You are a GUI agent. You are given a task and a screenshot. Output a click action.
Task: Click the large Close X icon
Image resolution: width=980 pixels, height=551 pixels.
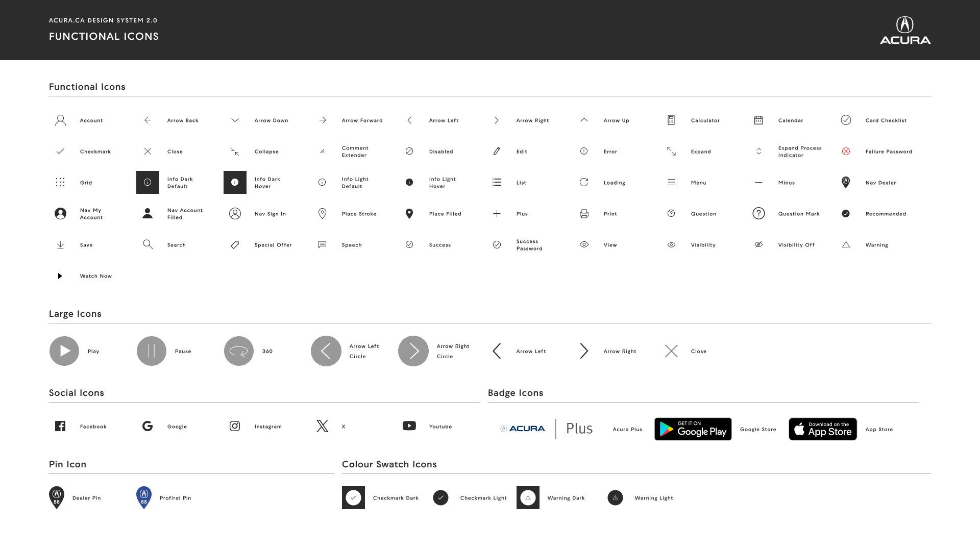671,351
